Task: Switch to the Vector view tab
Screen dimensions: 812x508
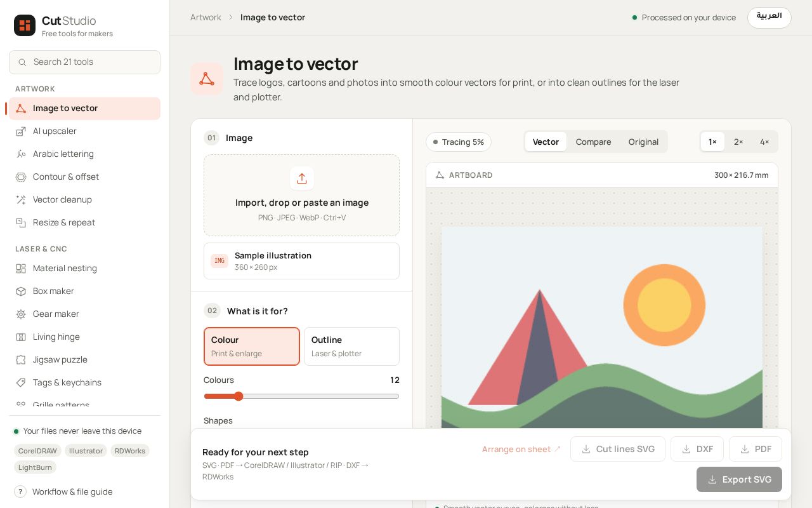Action: coord(546,142)
